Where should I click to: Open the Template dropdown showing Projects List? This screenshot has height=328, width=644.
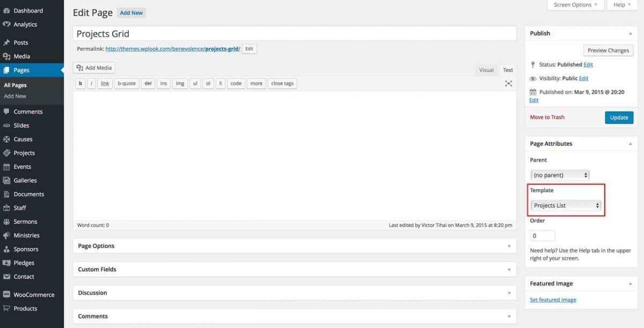click(x=566, y=205)
